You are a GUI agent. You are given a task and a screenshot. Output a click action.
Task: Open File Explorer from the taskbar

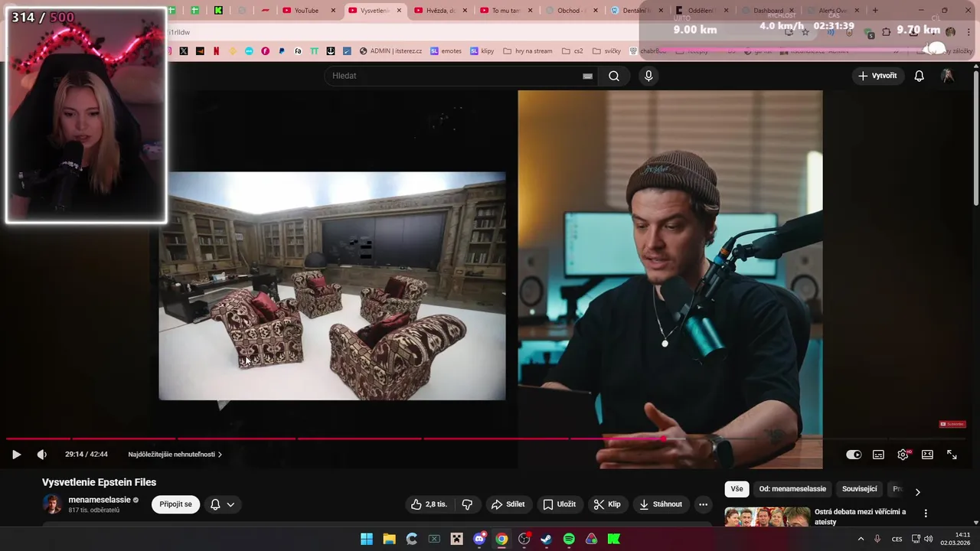pyautogui.click(x=389, y=539)
